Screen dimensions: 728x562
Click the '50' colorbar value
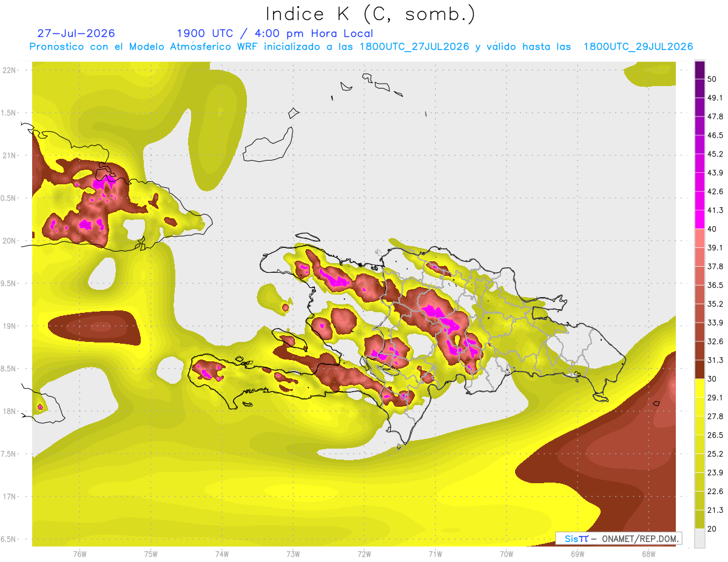pos(712,79)
